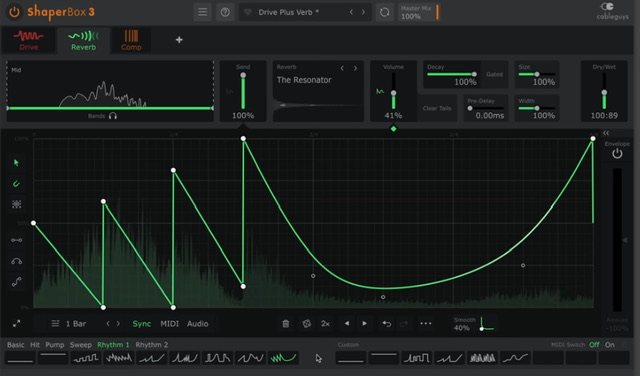Image resolution: width=640 pixels, height=376 pixels.
Task: Favorite the preset with heart icon
Action: coord(248,12)
